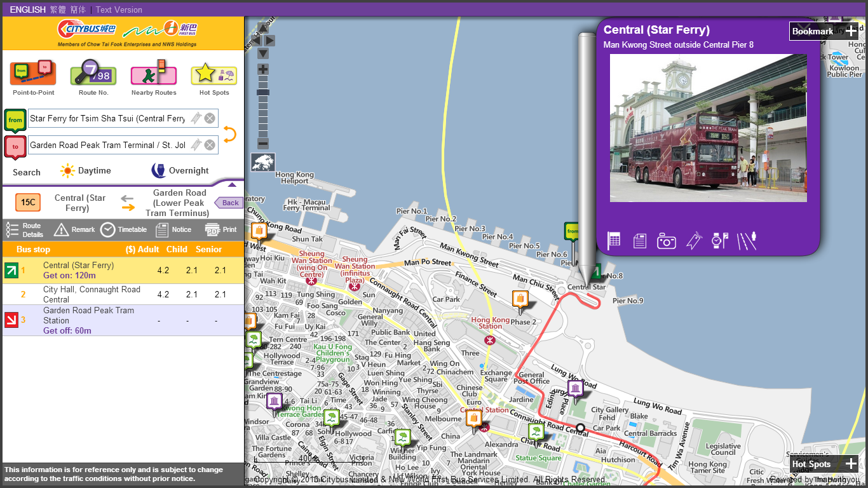Zoom in the map with plus button

tap(263, 69)
